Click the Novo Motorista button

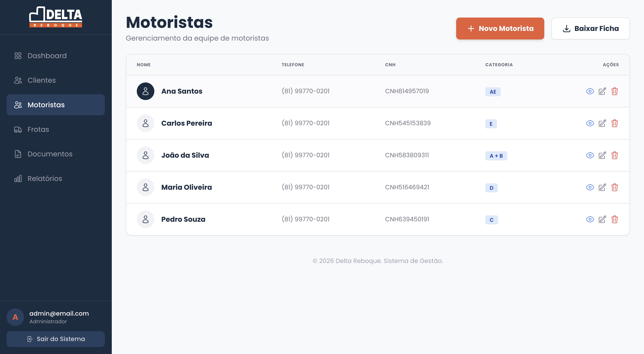tap(500, 28)
